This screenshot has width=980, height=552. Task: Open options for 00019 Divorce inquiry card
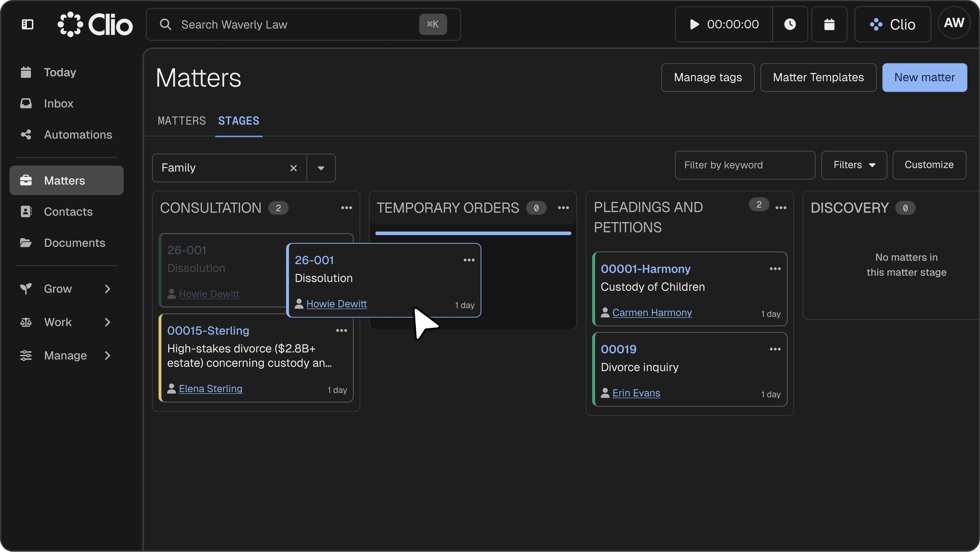775,349
